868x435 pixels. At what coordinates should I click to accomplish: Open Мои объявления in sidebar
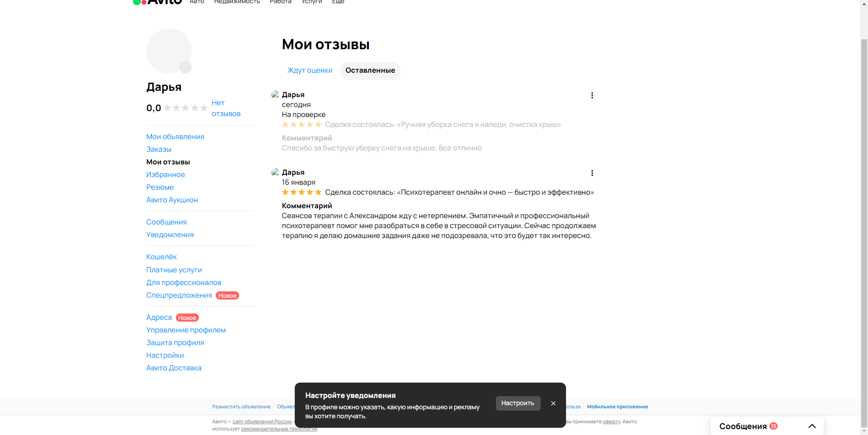pos(175,136)
